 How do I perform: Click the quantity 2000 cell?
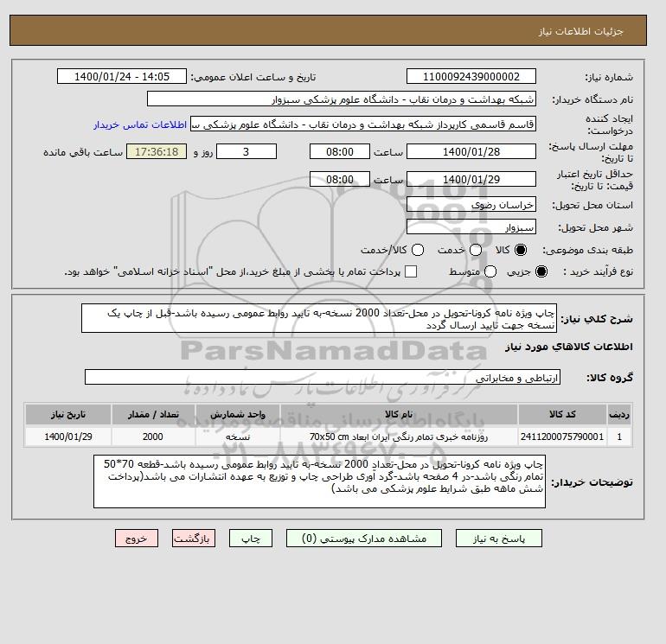tap(153, 437)
